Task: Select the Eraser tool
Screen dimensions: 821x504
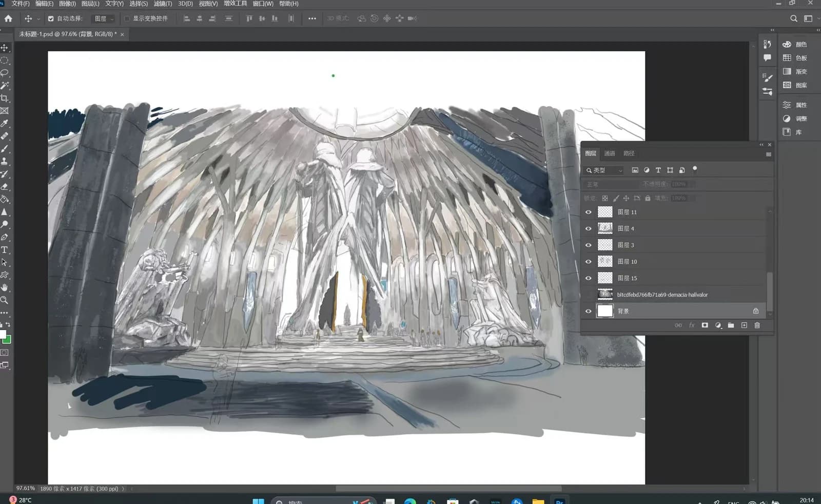Action: [x=5, y=186]
